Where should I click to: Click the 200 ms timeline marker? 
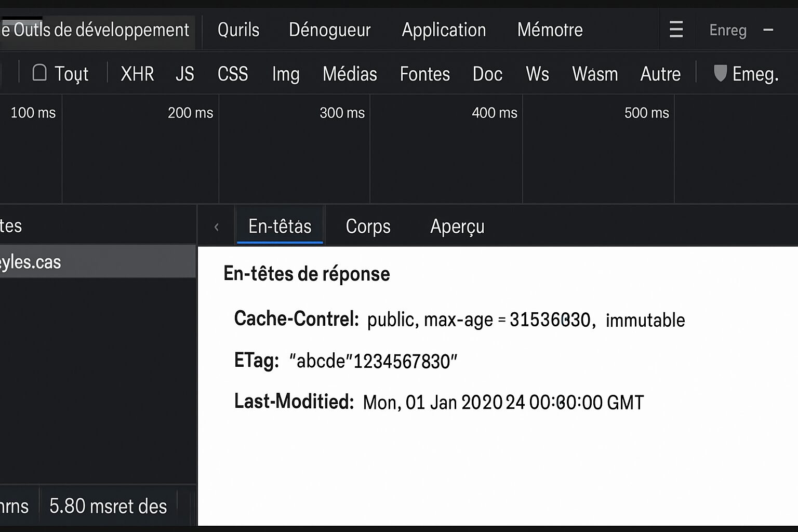[191, 113]
